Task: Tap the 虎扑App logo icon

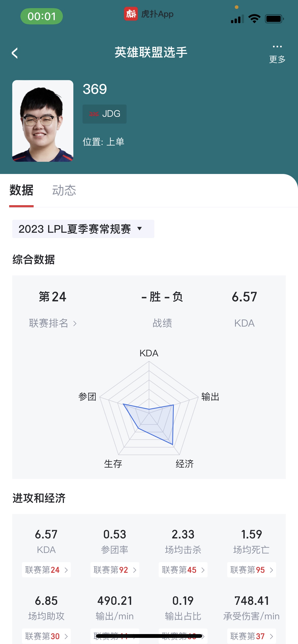Action: pos(131,14)
